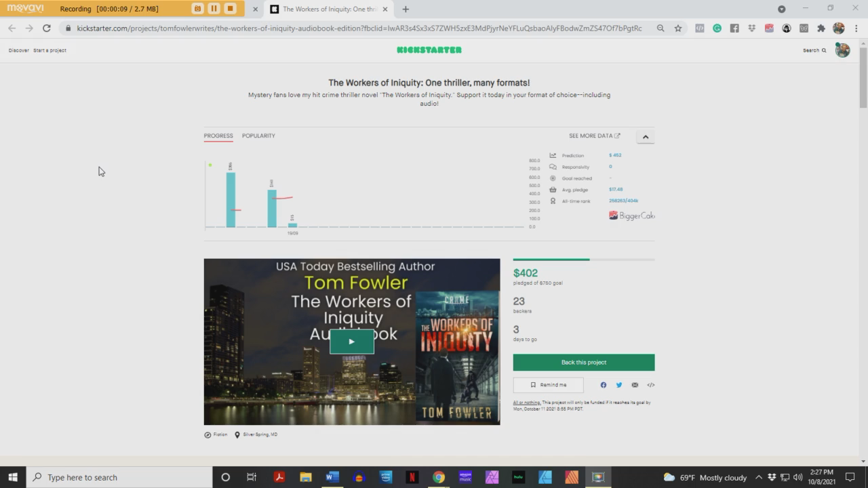Share project by email
868x488 pixels.
pos(635,385)
